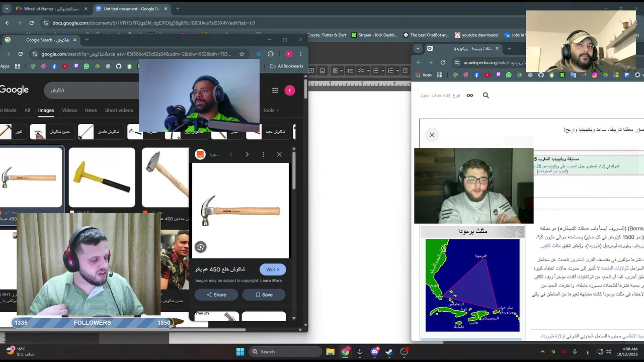The width and height of the screenshot is (644, 362).
Task: Open Wikipedia appearance glasses icon
Action: pyautogui.click(x=470, y=95)
